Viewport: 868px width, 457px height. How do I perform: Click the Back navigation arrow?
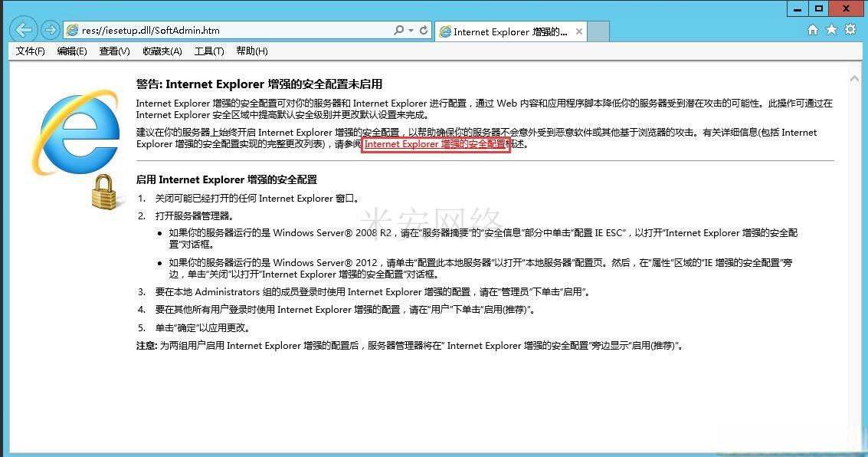(x=25, y=30)
